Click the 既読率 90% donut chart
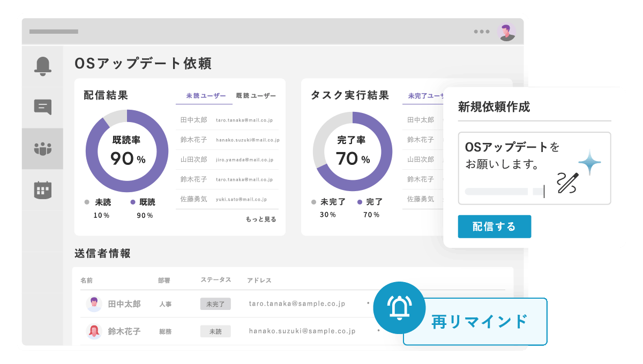643x364 pixels. [x=127, y=151]
